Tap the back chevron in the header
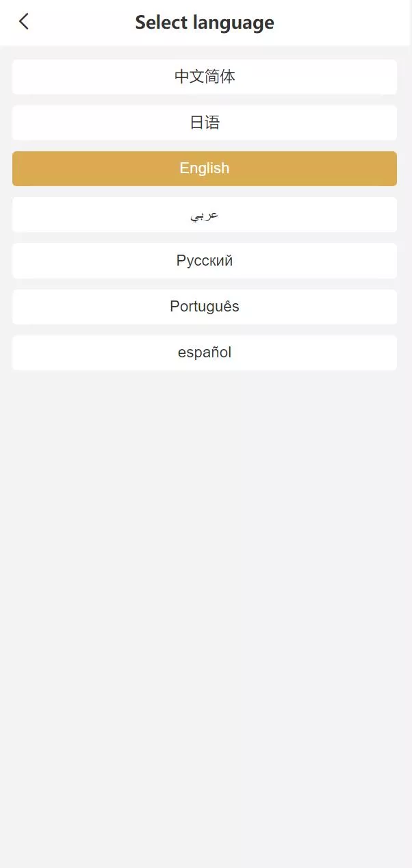 24,22
